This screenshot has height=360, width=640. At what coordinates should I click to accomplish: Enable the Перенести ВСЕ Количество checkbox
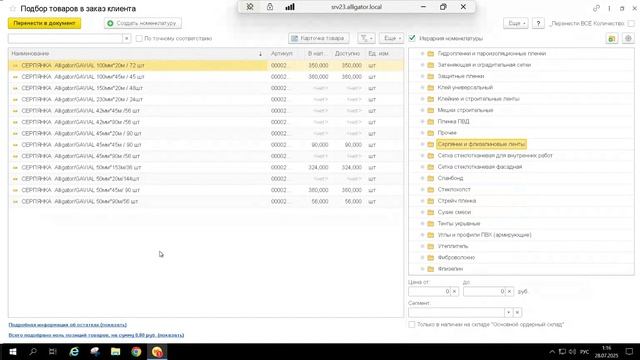tap(631, 24)
